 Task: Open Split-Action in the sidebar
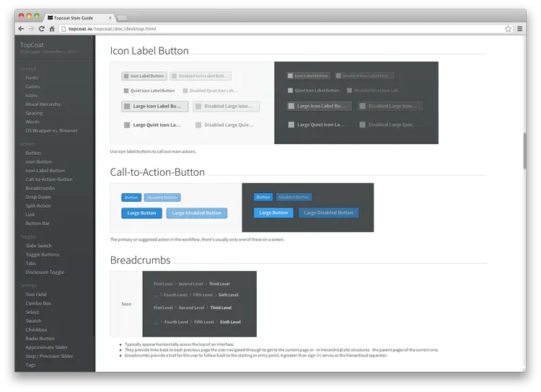pyautogui.click(x=38, y=206)
